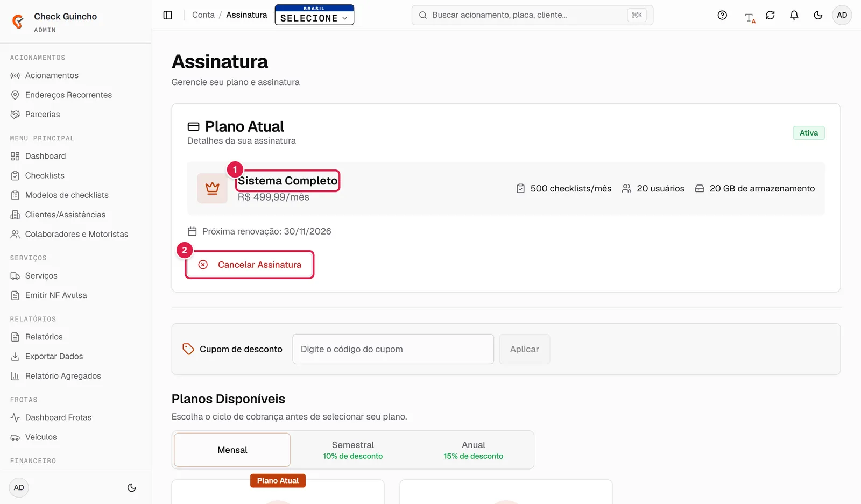Click the Assinatura breadcrumb

coord(246,15)
